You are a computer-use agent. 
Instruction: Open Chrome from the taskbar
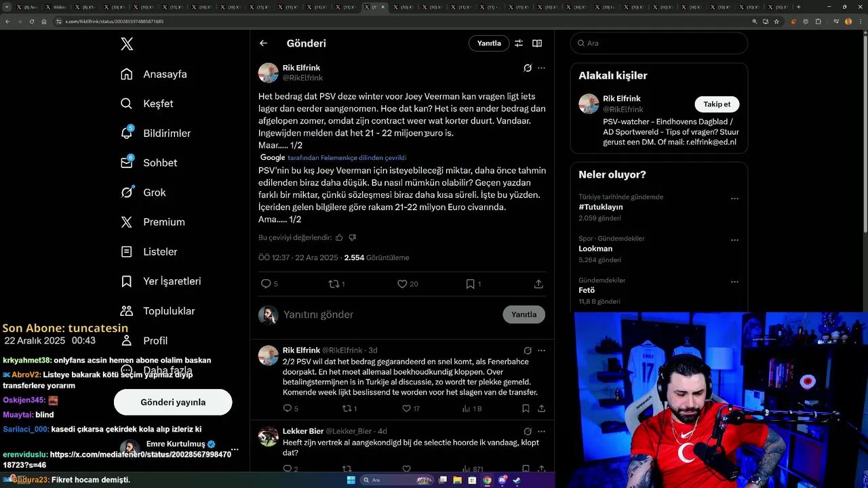click(487, 481)
